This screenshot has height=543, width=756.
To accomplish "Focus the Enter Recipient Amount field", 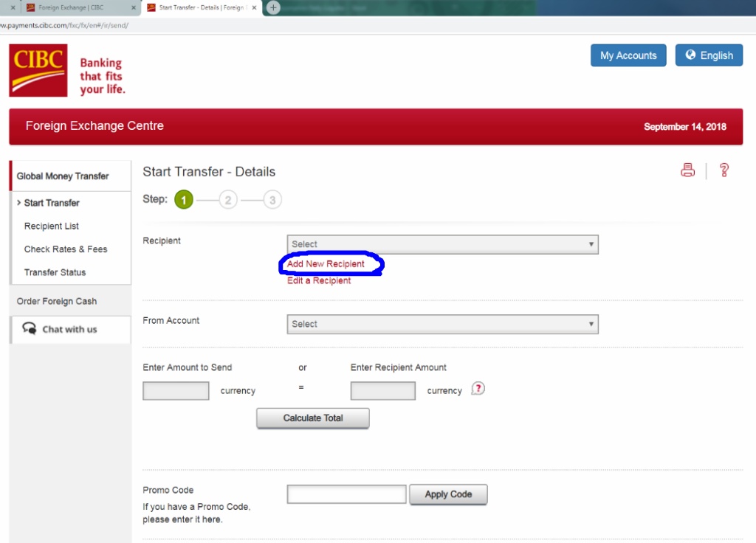I will [x=383, y=391].
